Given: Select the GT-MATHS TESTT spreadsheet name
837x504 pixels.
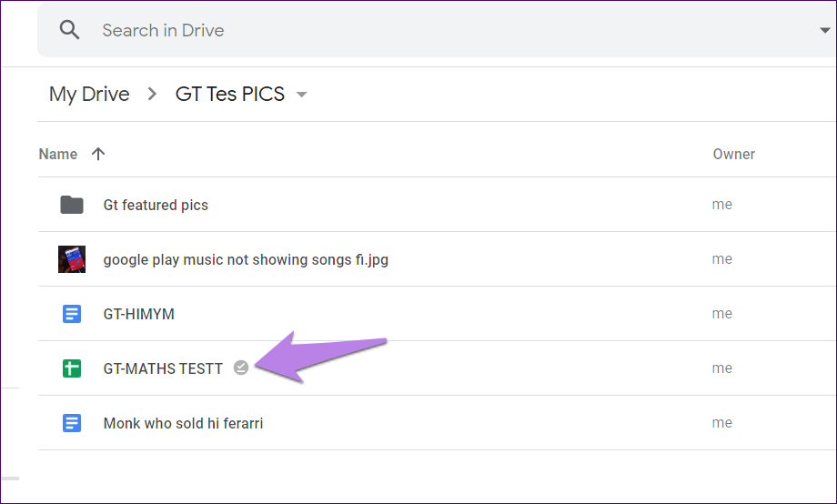Looking at the screenshot, I should point(163,368).
